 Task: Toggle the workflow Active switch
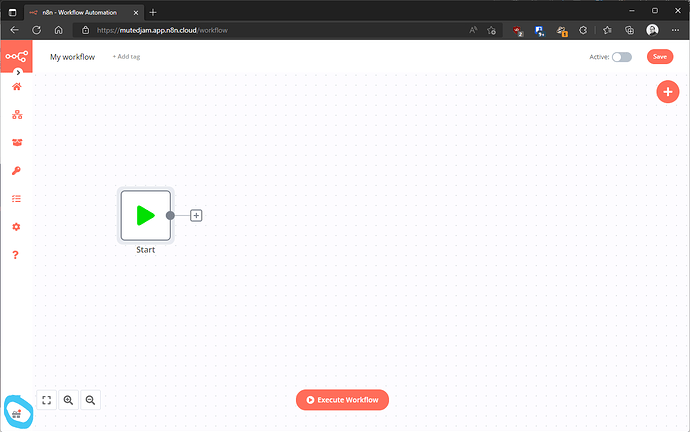pos(622,57)
